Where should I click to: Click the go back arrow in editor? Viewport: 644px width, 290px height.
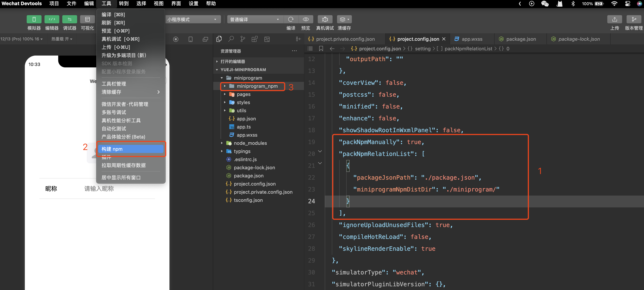click(332, 49)
